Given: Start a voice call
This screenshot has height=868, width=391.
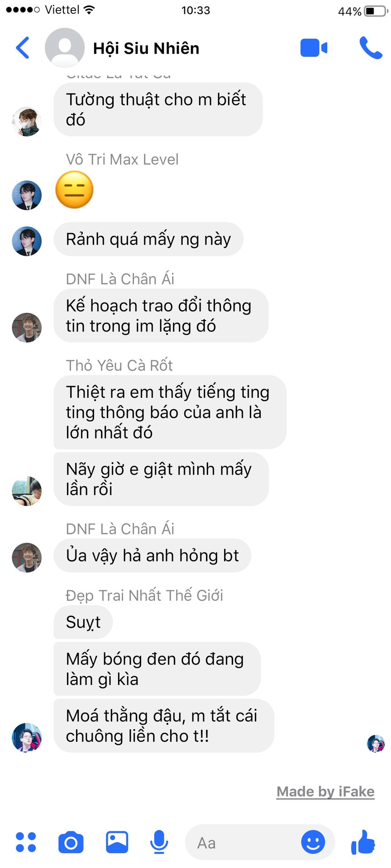Looking at the screenshot, I should [x=371, y=47].
